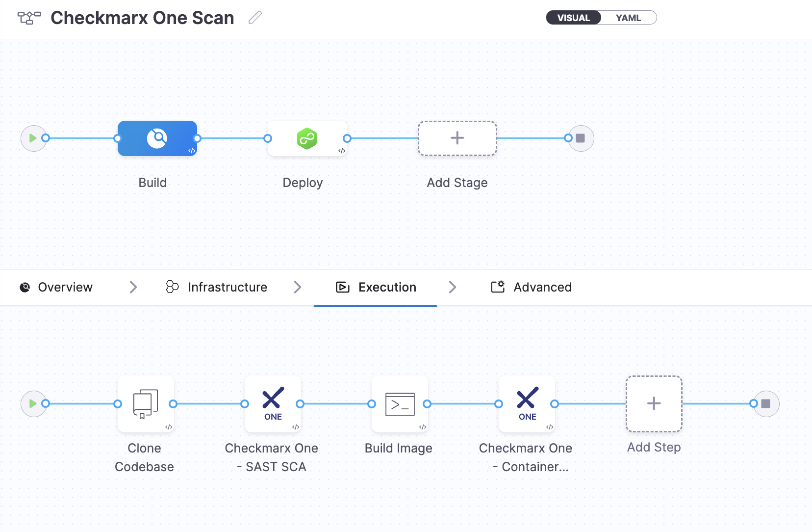Select Checkmarx One Container step
The width and height of the screenshot is (812, 532).
(527, 404)
